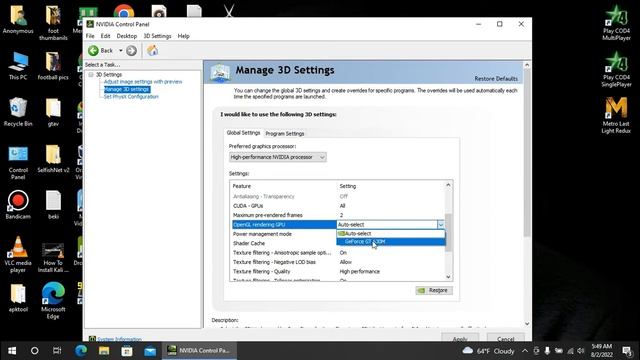
Task: Open foot thumbnails desktop folder
Action: tap(53, 23)
